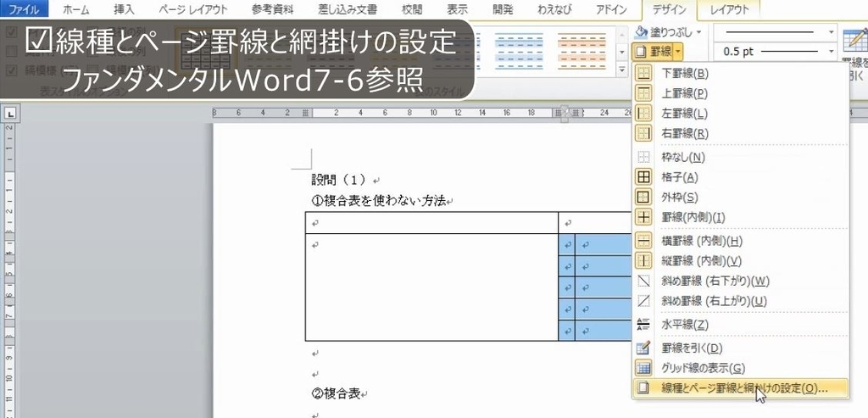The image size is (868, 418).
Task: Click the ②複合表 line in document
Action: pos(337,393)
